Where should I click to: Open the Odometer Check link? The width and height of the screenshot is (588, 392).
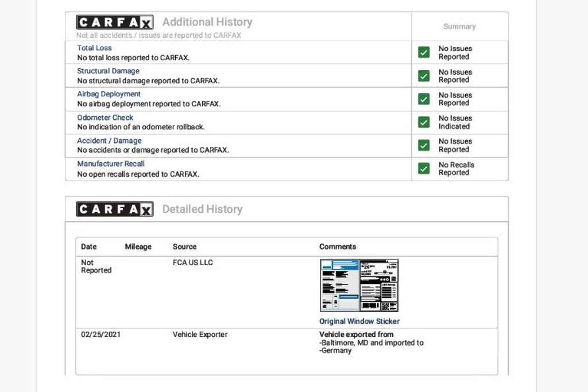(106, 118)
